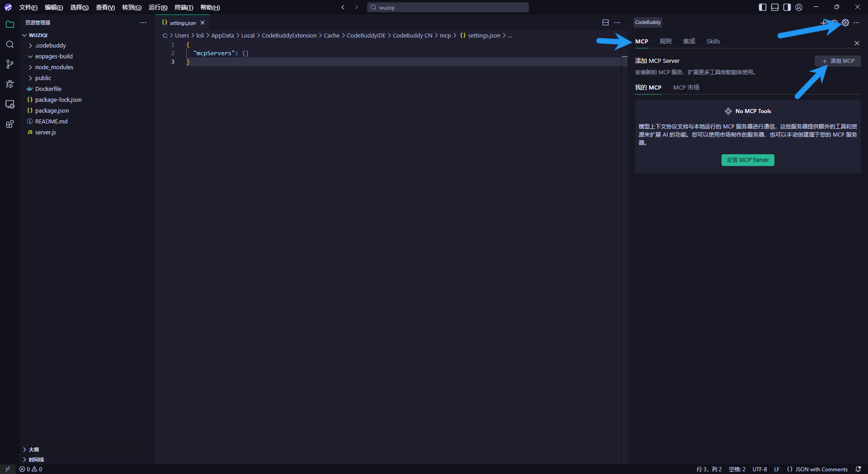The width and height of the screenshot is (868, 474).
Task: Open the Source Control view in activity bar
Action: [10, 64]
